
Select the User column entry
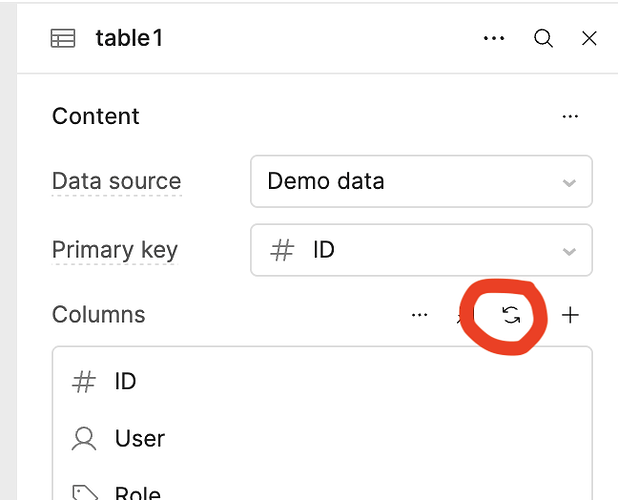pyautogui.click(x=322, y=439)
